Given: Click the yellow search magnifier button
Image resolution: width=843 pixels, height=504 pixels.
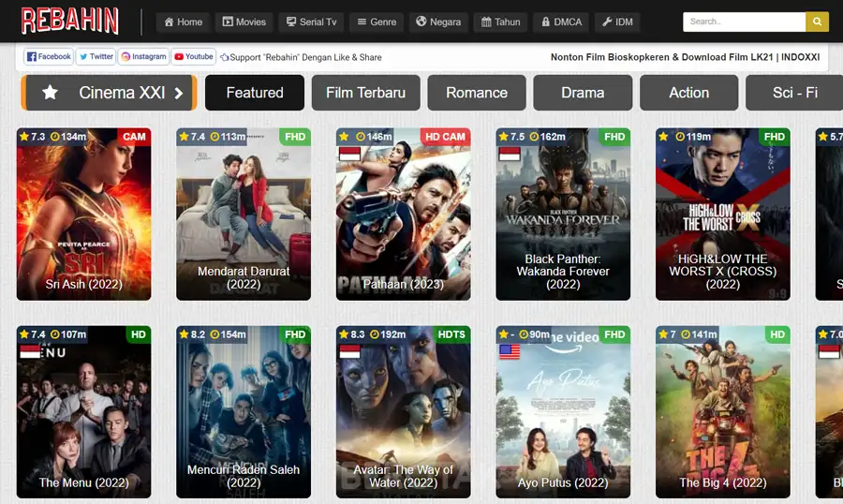Looking at the screenshot, I should pyautogui.click(x=817, y=22).
